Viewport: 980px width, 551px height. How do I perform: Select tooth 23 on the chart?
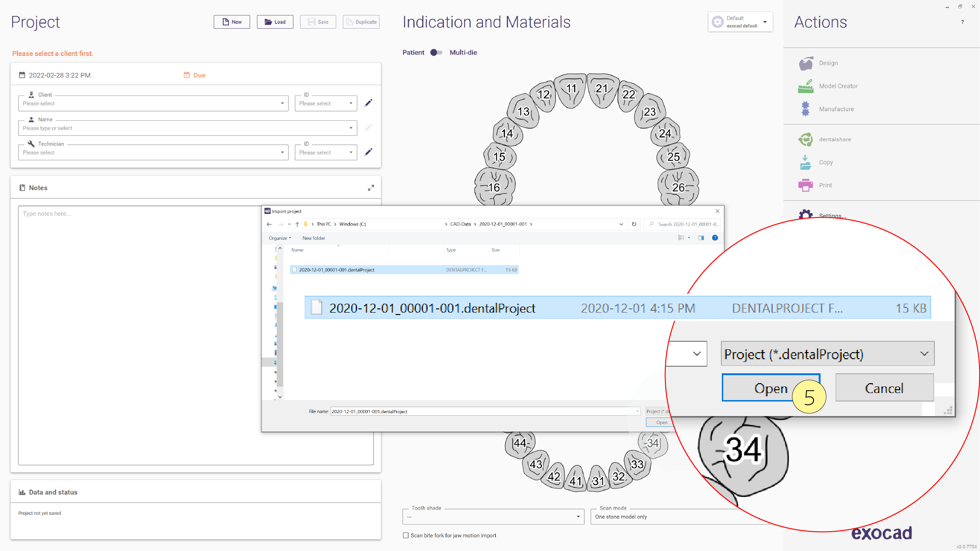pyautogui.click(x=650, y=111)
